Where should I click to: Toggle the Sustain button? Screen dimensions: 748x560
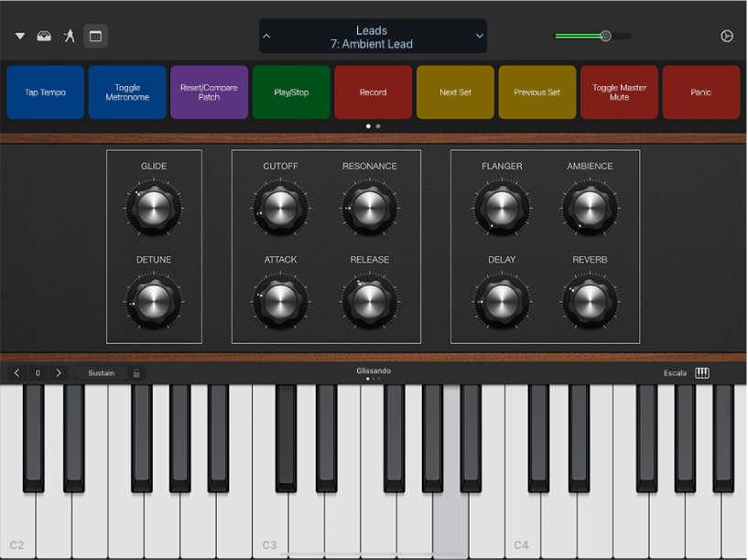click(101, 372)
